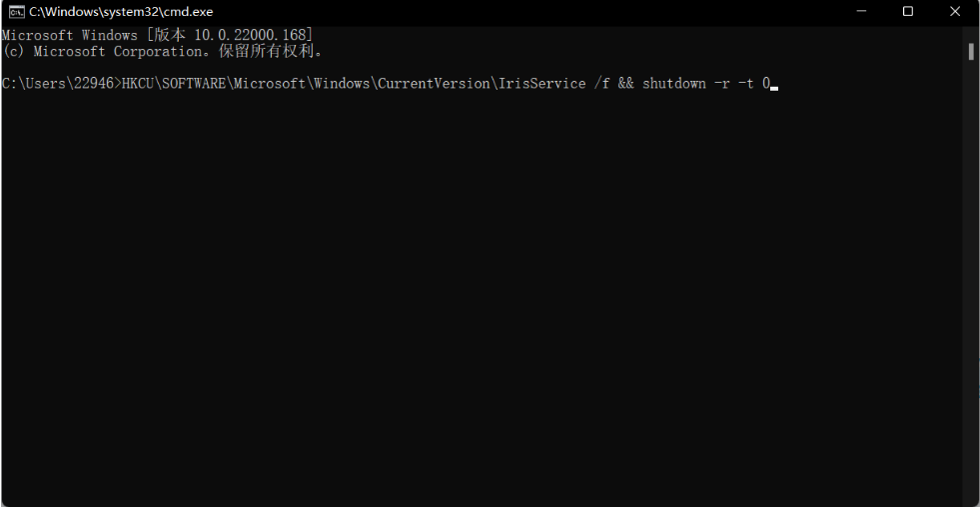
Task: Click the && operator in the command
Action: click(x=626, y=84)
